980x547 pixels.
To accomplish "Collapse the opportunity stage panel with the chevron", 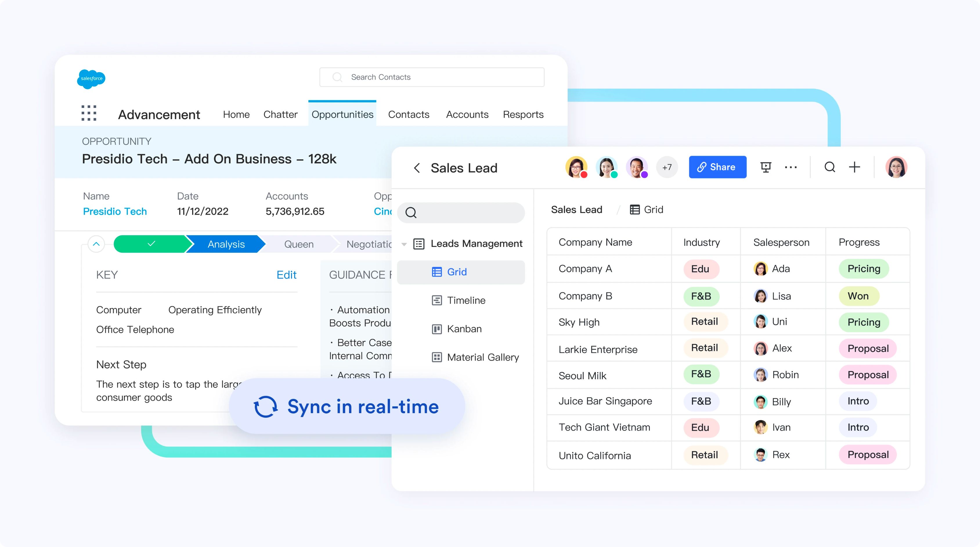I will pyautogui.click(x=96, y=244).
